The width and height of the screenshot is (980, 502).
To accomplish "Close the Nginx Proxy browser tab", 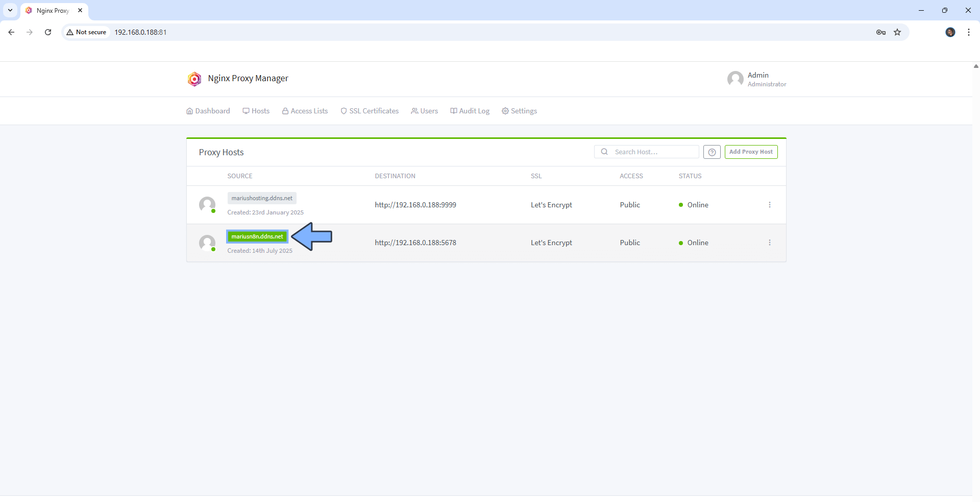I will pyautogui.click(x=80, y=10).
